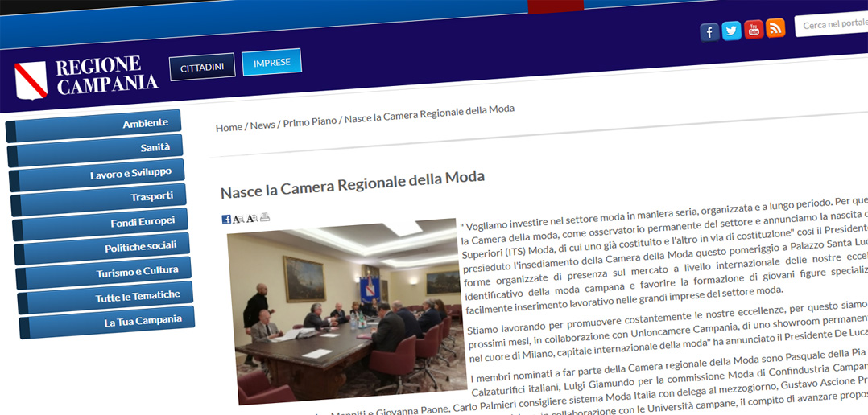Open Politiche sociali menu item

click(x=101, y=249)
